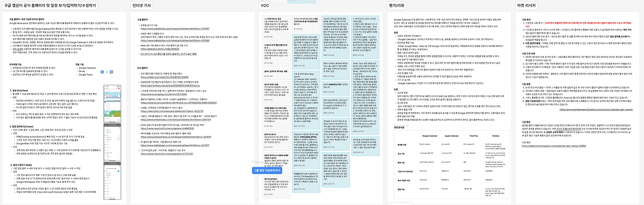Select the VOC section title
Screen dimensions: 644x205
[x=265, y=5]
